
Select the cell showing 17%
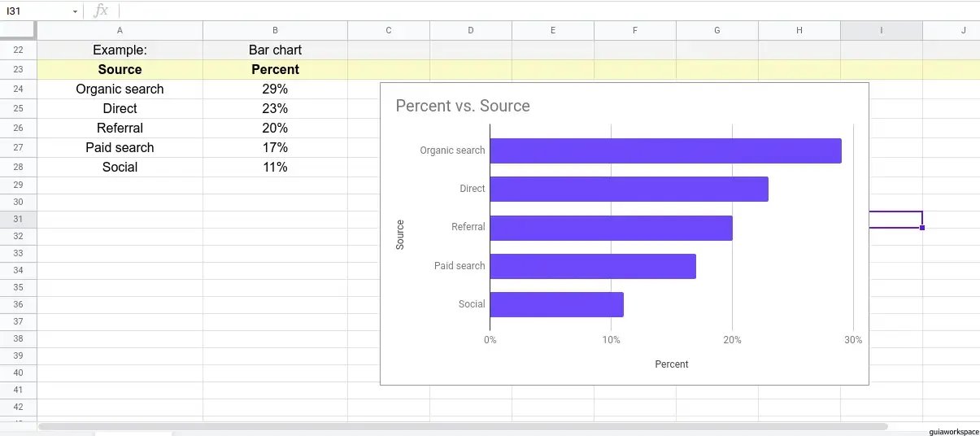(x=275, y=148)
